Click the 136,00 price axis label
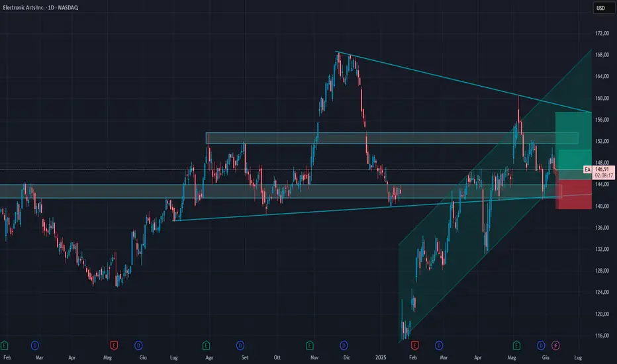 tap(602, 228)
